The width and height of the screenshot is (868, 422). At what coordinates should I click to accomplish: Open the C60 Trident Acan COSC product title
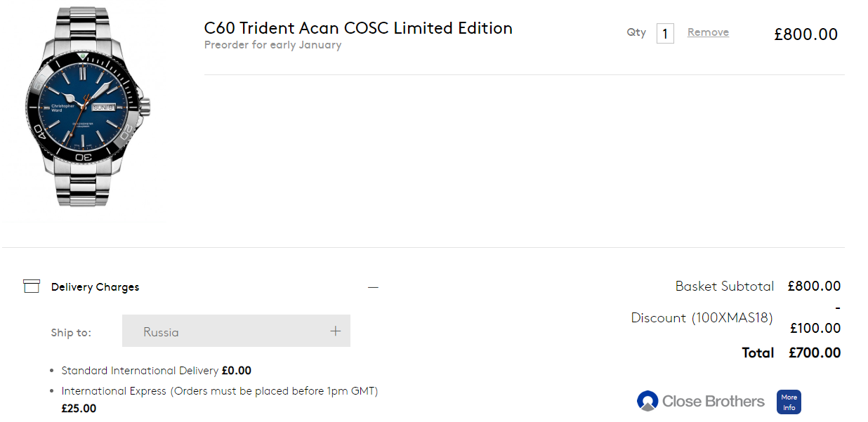(358, 28)
